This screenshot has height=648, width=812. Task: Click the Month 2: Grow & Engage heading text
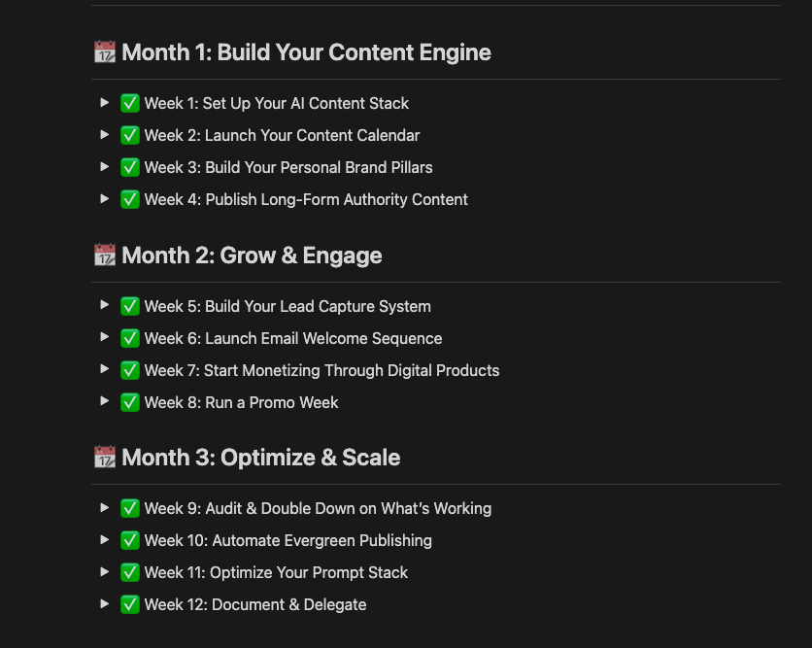pos(252,256)
